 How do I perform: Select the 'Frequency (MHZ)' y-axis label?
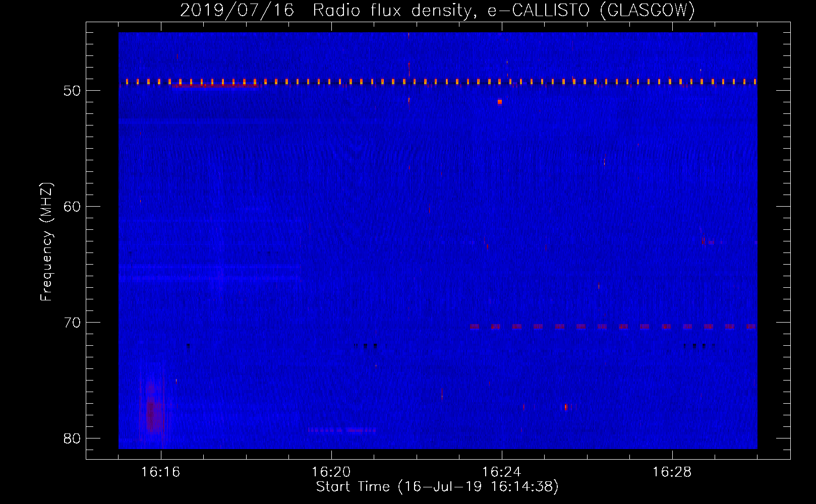click(x=46, y=241)
